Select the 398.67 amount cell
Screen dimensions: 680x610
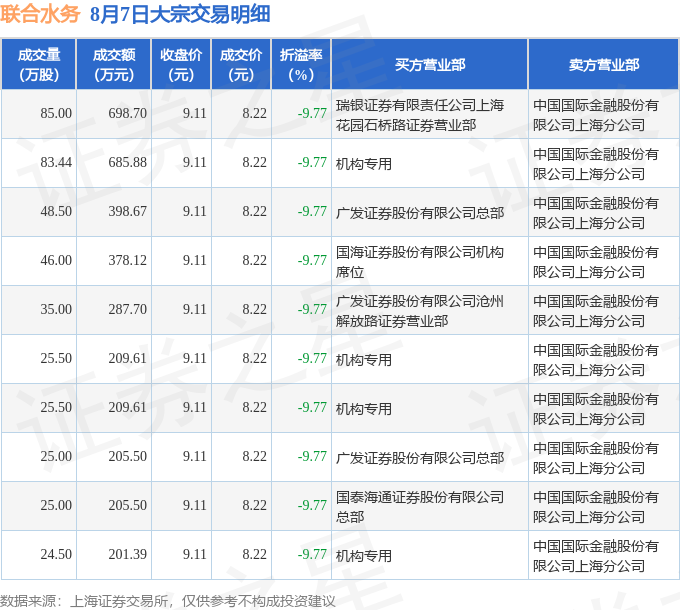tap(128, 212)
